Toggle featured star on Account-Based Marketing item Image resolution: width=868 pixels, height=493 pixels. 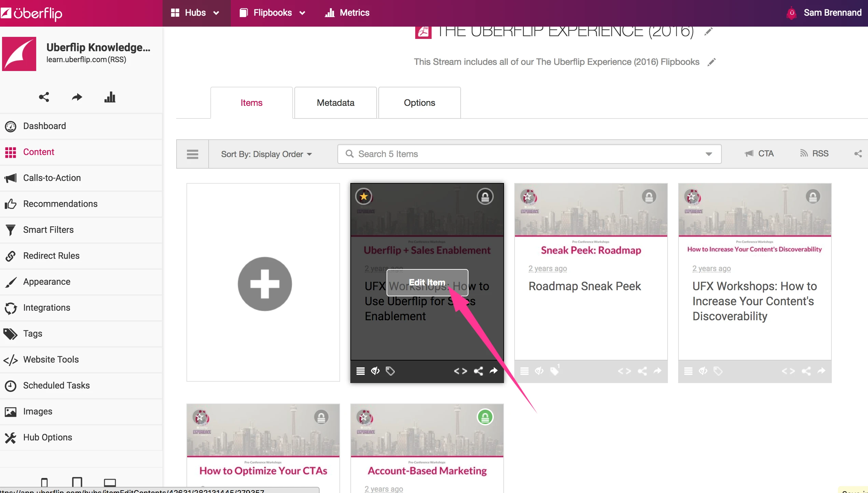coord(364,417)
